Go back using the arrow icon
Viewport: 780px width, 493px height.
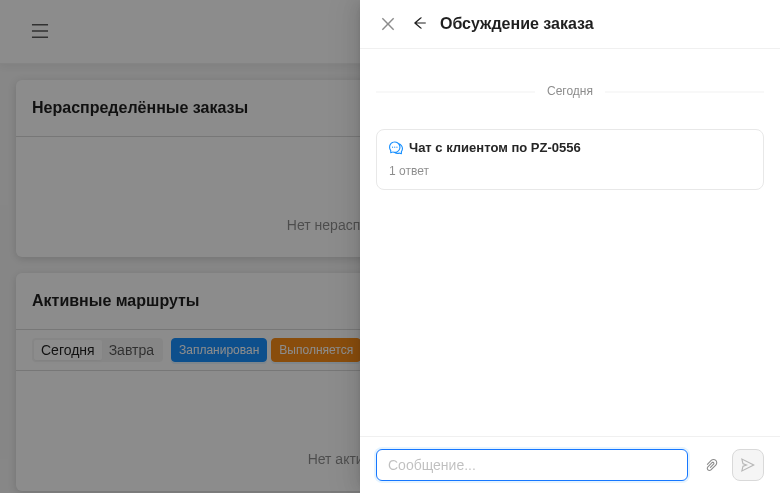click(x=420, y=23)
